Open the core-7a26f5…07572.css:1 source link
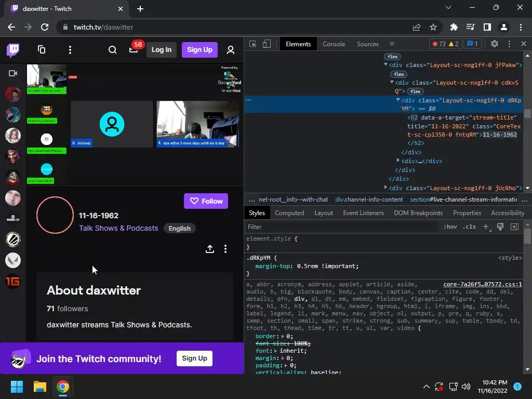532x399 pixels. pyautogui.click(x=483, y=284)
